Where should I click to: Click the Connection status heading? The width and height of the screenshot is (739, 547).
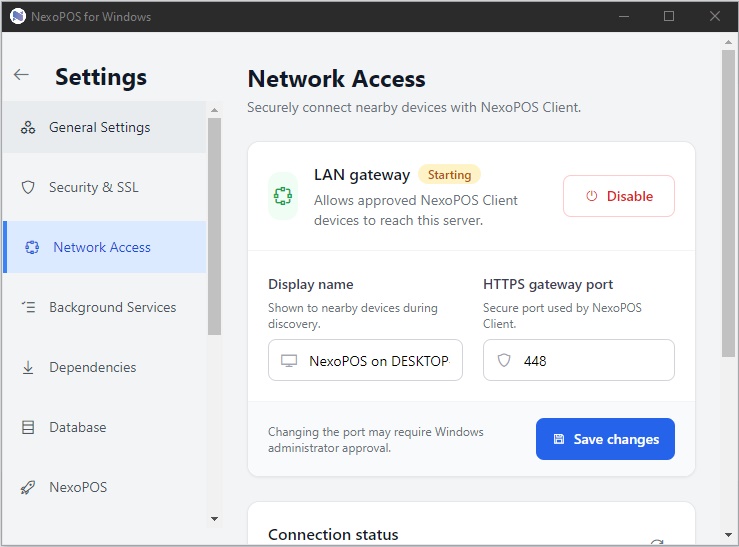[x=333, y=535]
